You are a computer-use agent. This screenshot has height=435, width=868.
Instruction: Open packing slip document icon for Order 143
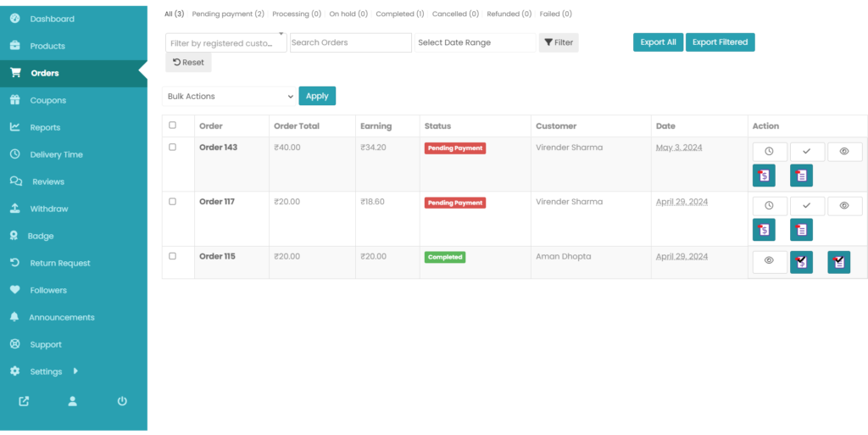802,176
